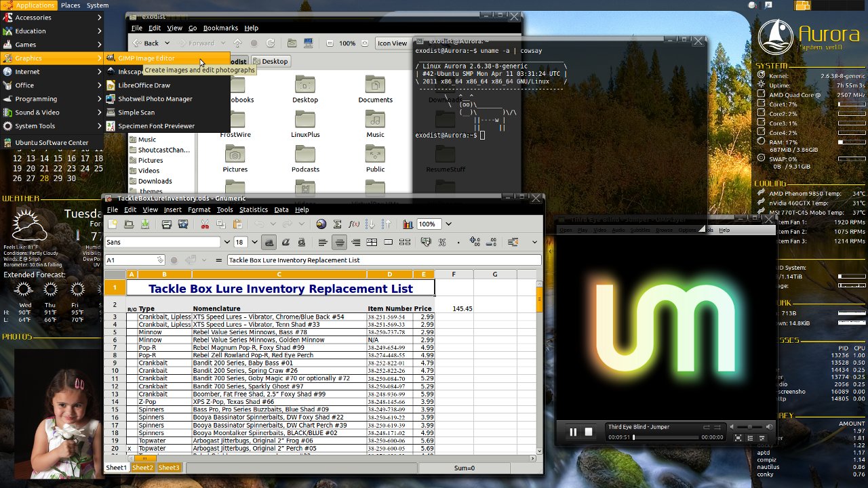
Task: Open font size 18 dropdown in Gnumeric
Action: point(255,242)
